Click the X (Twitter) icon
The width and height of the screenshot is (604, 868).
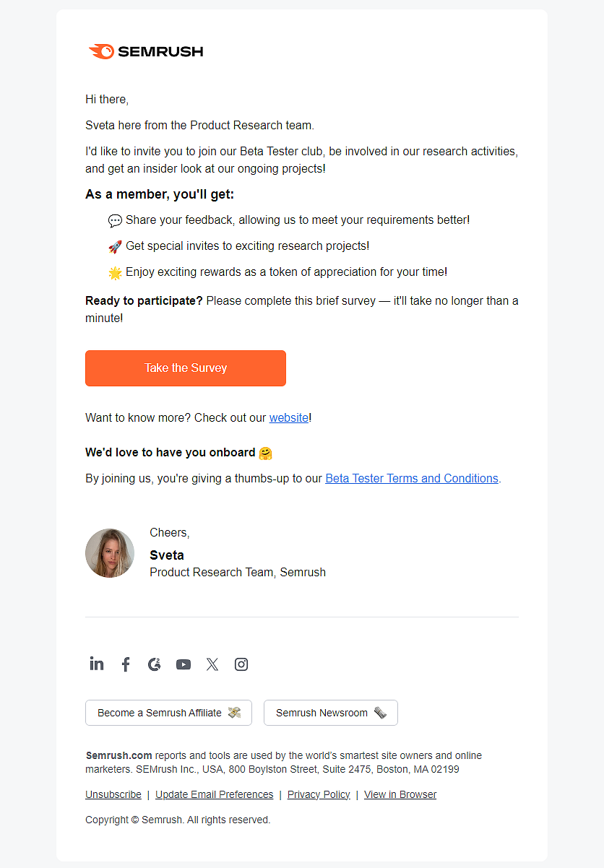coord(212,664)
